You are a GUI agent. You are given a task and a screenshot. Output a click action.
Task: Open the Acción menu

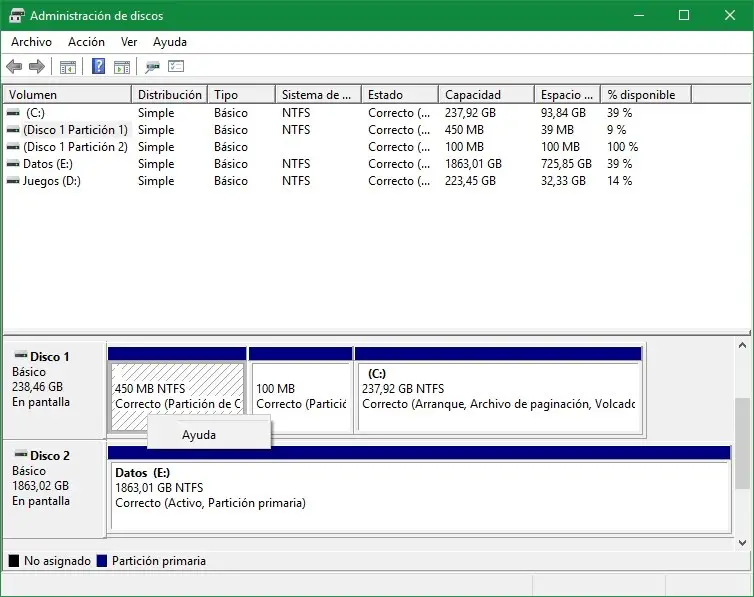(86, 42)
